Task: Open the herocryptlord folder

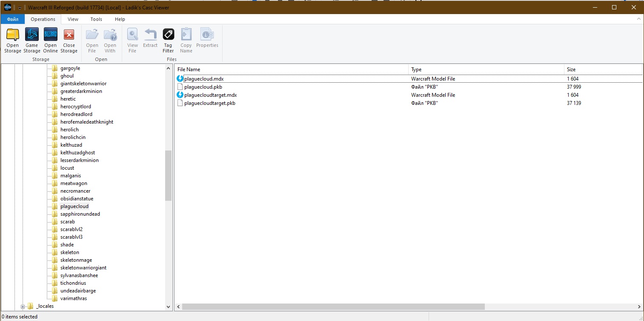Action: (x=76, y=107)
